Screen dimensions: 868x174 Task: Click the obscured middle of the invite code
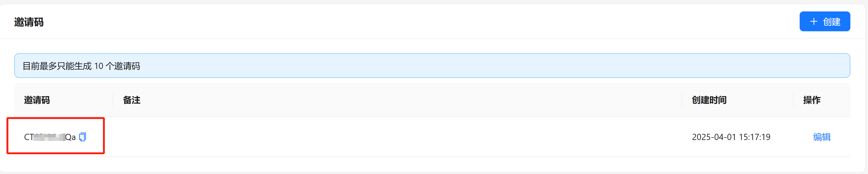(x=49, y=137)
